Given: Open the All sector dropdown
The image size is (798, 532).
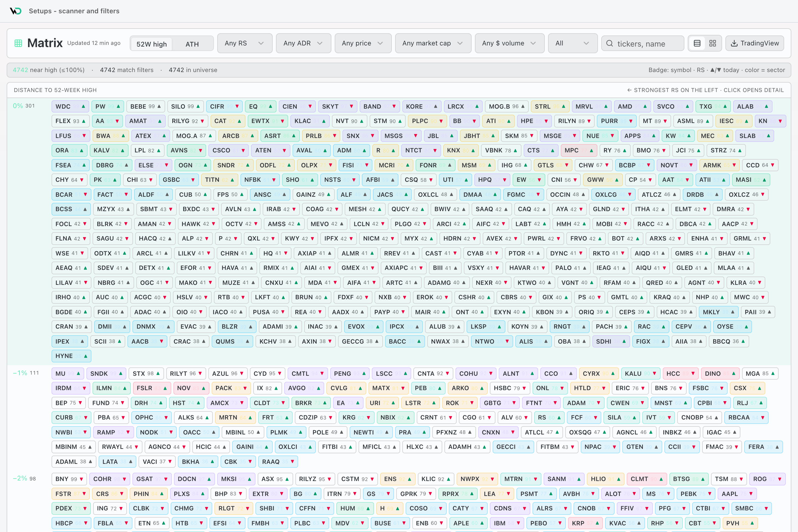Looking at the screenshot, I should (573, 44).
